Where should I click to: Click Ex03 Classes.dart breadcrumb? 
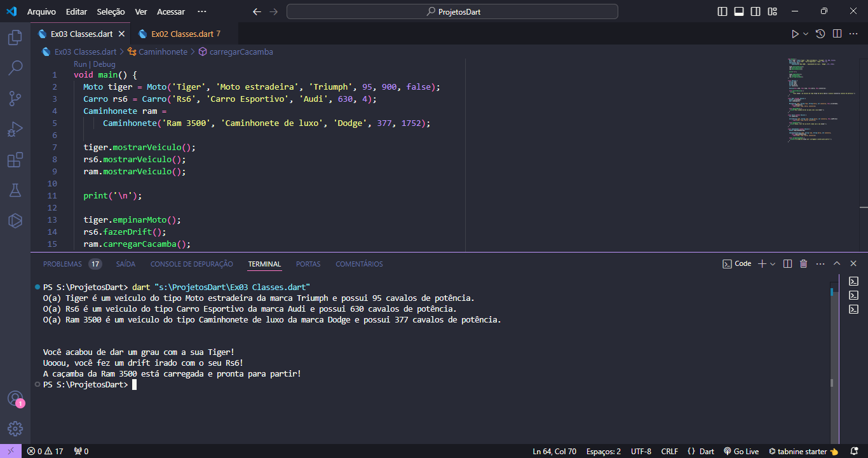tap(85, 52)
